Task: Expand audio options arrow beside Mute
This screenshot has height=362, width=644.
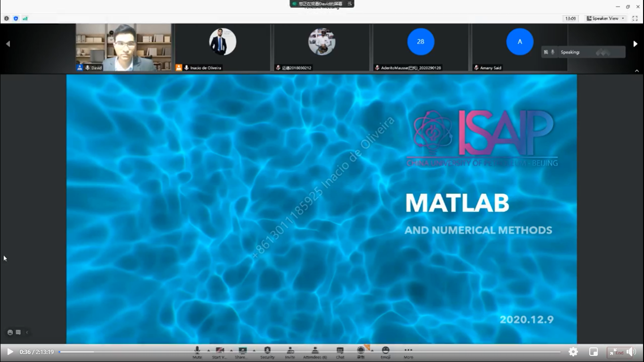Action: click(x=208, y=350)
